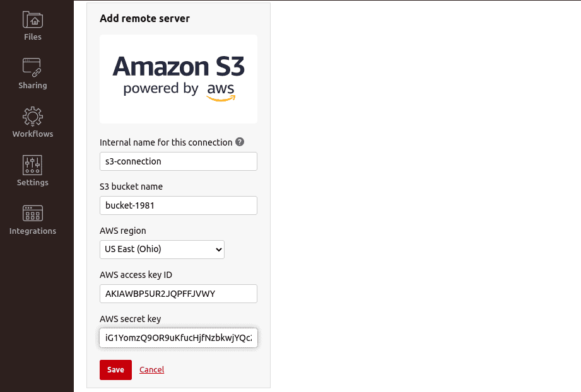
Task: Focus the AWS secret key field
Action: click(179, 338)
